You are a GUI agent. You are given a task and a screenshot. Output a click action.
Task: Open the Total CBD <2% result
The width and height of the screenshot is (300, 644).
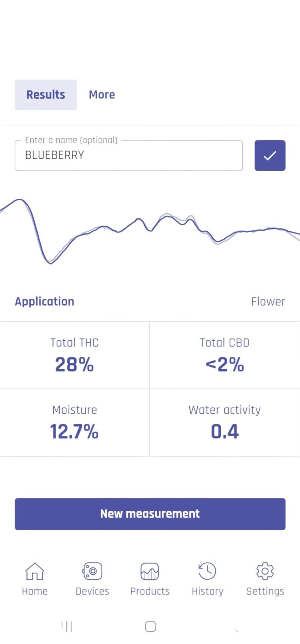pos(225,355)
